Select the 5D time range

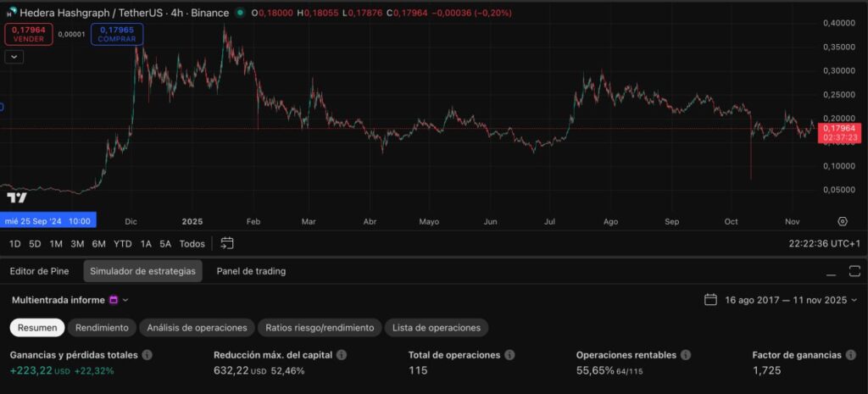click(x=35, y=243)
